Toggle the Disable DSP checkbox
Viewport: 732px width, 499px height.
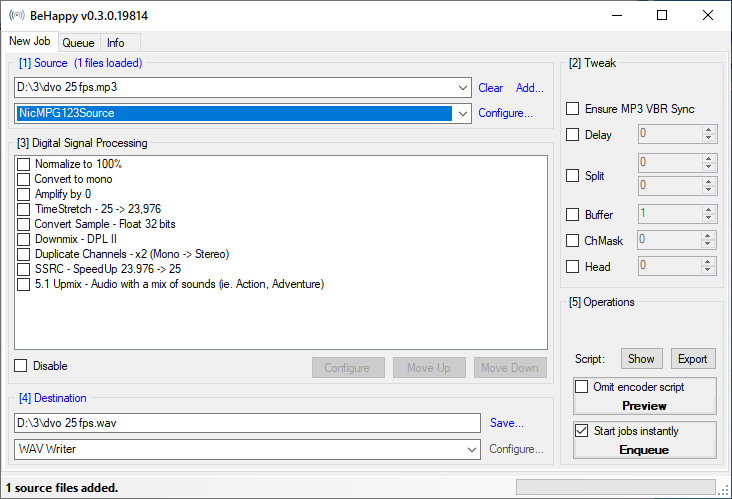click(21, 365)
